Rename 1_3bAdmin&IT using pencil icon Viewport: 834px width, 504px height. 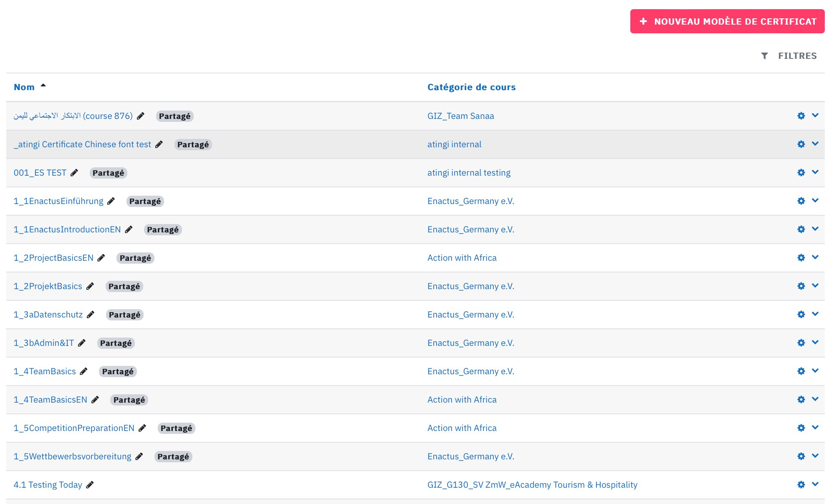pyautogui.click(x=82, y=343)
